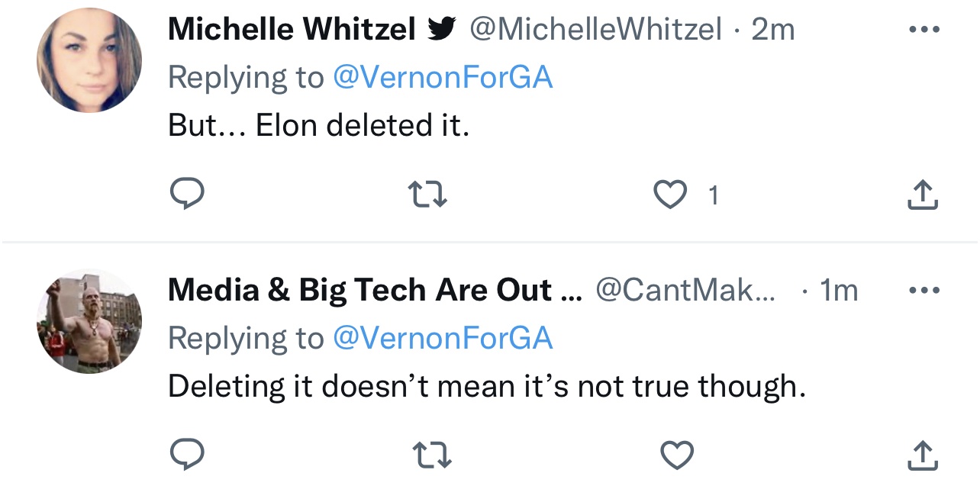Screen dimensions: 980x502
Task: Reply to Michelle Whitzel's tweet
Action: (186, 195)
